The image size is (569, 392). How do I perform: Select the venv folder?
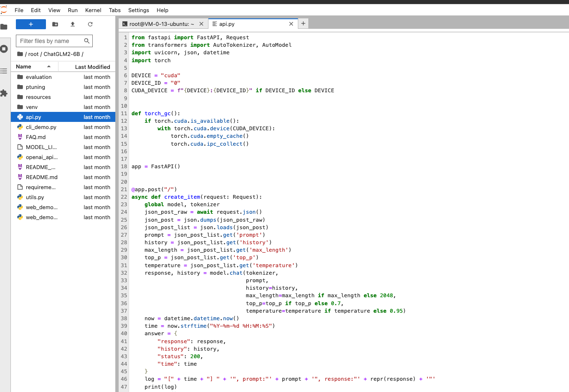(x=63, y=107)
